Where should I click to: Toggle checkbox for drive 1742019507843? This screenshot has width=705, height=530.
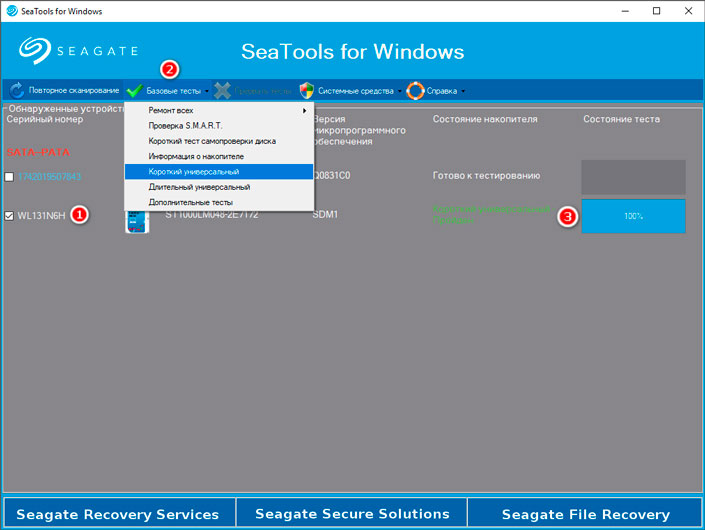9,177
